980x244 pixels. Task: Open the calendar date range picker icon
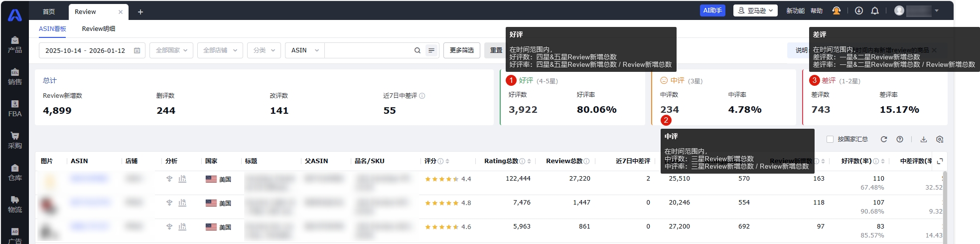point(137,50)
